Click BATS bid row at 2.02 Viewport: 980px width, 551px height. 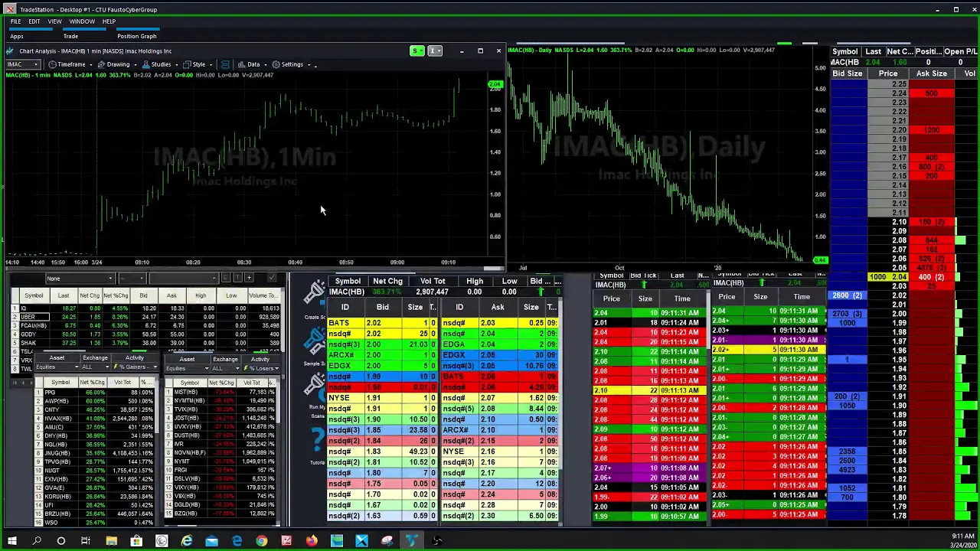click(383, 323)
